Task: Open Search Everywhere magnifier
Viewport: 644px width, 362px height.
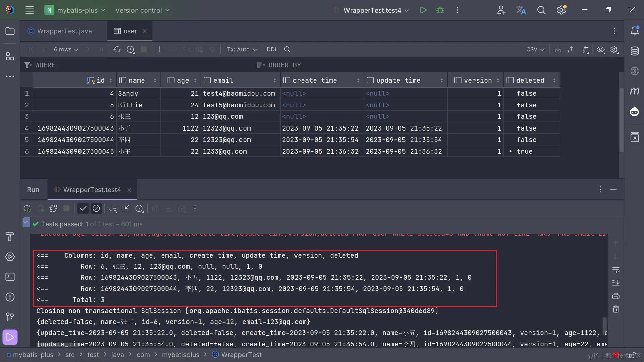Action: (541, 10)
